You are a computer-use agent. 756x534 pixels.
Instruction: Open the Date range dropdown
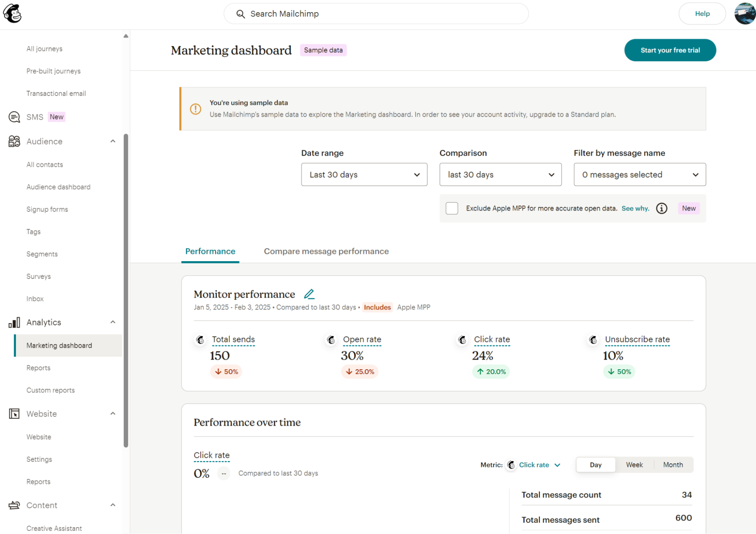point(364,175)
